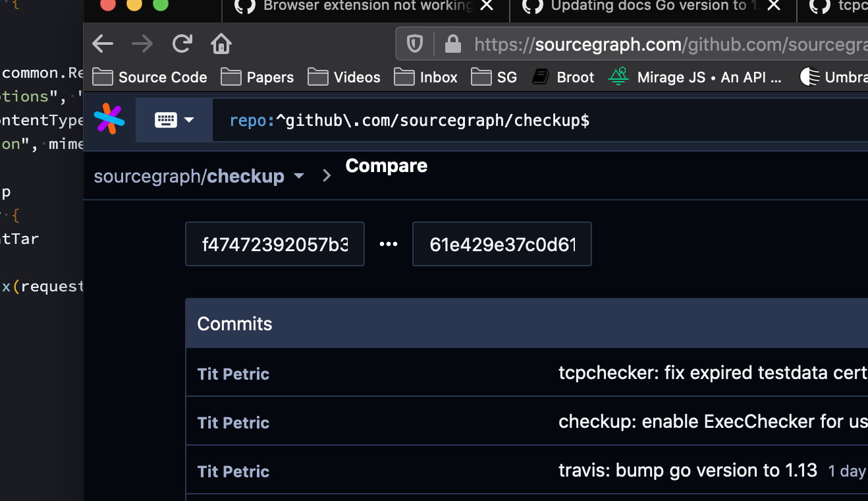
Task: Close the Updating docs Go version tab
Action: click(774, 6)
